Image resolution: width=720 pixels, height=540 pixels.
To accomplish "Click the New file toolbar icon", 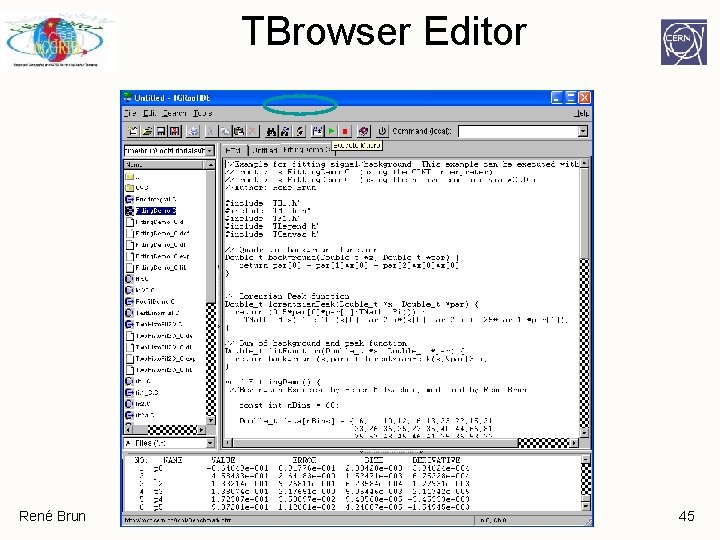I will click(133, 131).
